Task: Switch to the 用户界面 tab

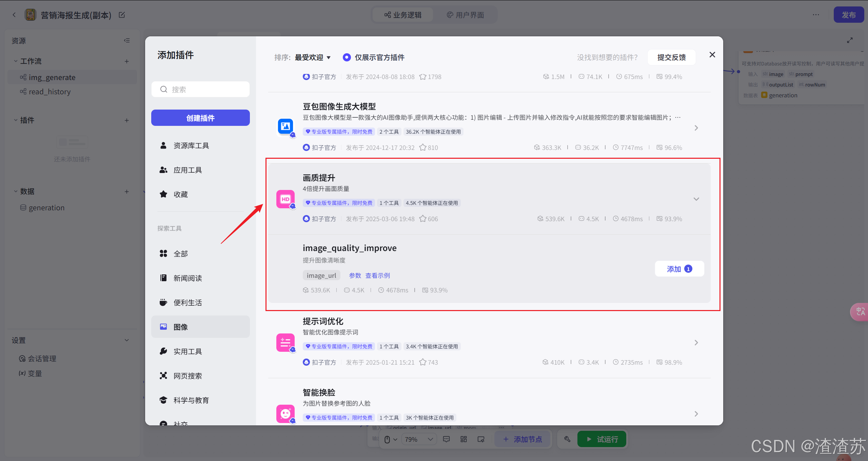Action: (465, 15)
